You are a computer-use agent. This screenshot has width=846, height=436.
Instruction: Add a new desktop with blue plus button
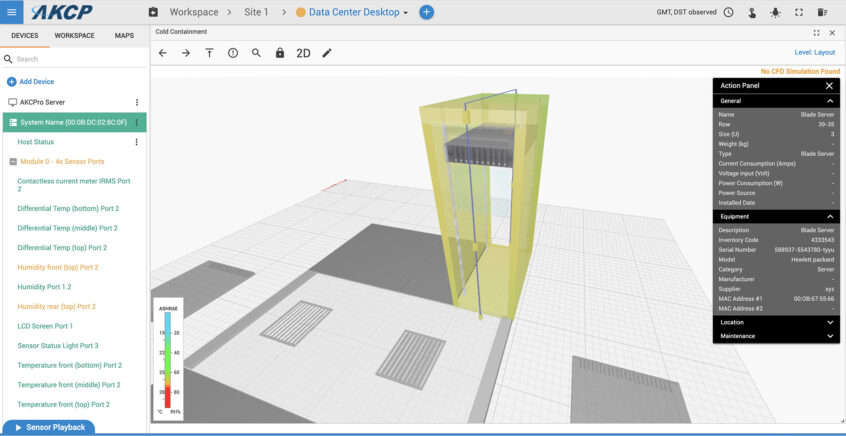tap(426, 12)
